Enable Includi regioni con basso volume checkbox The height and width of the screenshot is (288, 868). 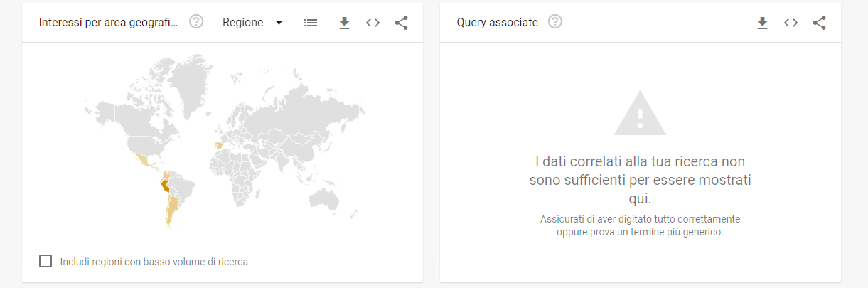click(45, 261)
